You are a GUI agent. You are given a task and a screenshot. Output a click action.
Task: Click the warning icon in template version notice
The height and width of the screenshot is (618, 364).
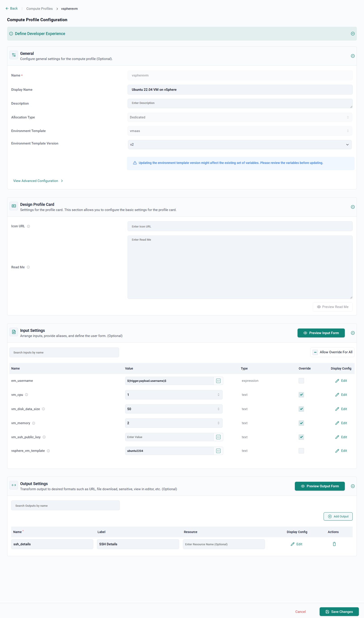coord(135,163)
